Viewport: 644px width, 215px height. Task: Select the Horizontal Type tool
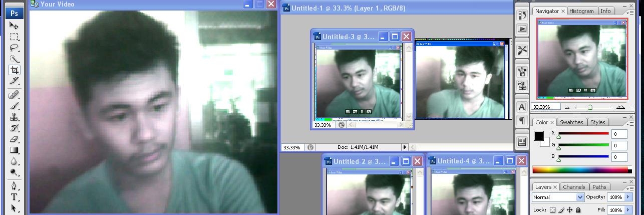14,197
